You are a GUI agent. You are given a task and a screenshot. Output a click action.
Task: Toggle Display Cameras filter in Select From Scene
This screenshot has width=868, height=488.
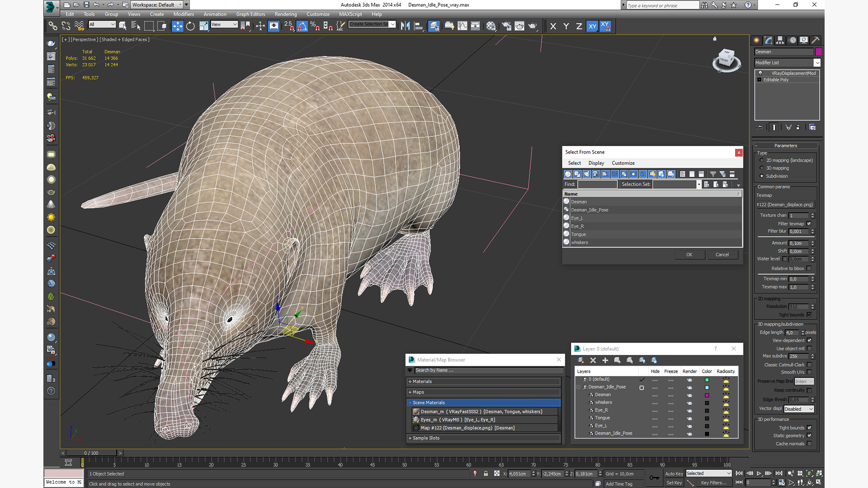tap(596, 174)
